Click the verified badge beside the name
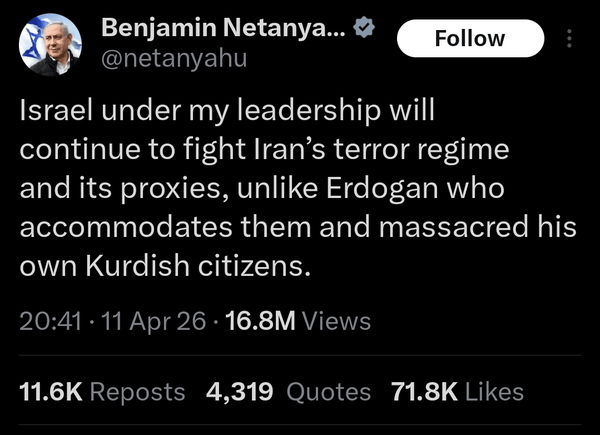Viewport: 600px width, 435px height. tap(365, 28)
